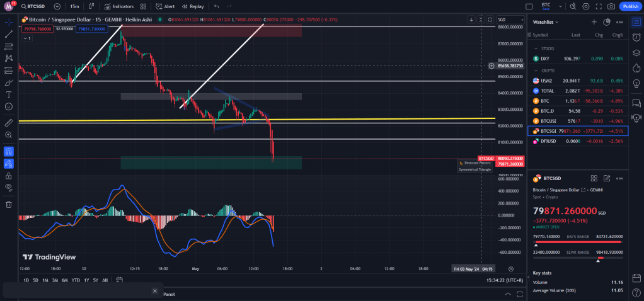Remove drawings with trash icon
The height and width of the screenshot is (301, 644).
[x=9, y=204]
